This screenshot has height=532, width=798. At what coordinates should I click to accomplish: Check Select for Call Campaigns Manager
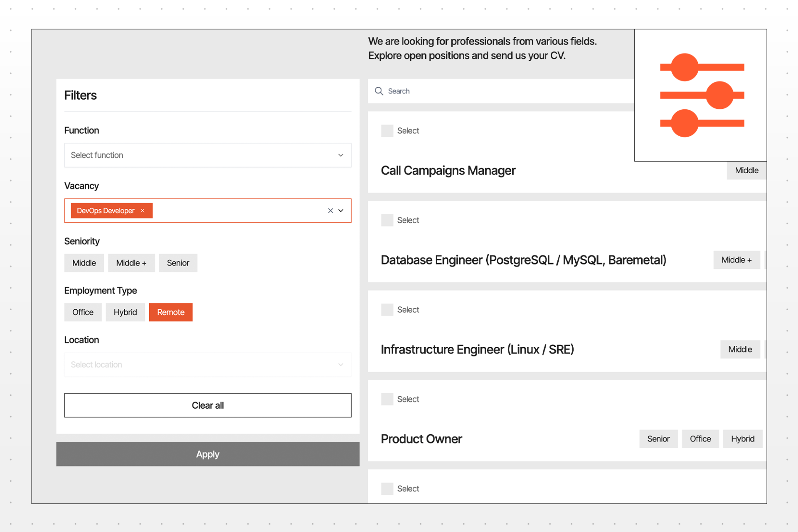tap(387, 131)
